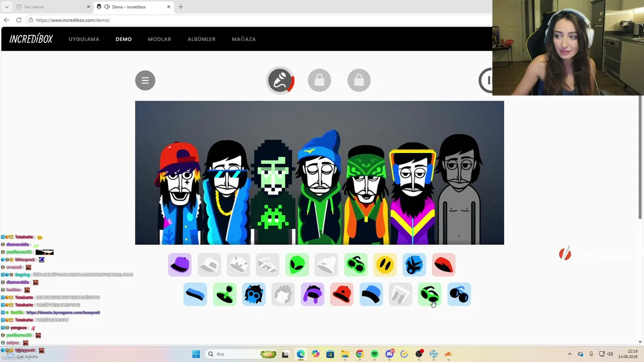Click the green pixel alien character

[x=273, y=193]
